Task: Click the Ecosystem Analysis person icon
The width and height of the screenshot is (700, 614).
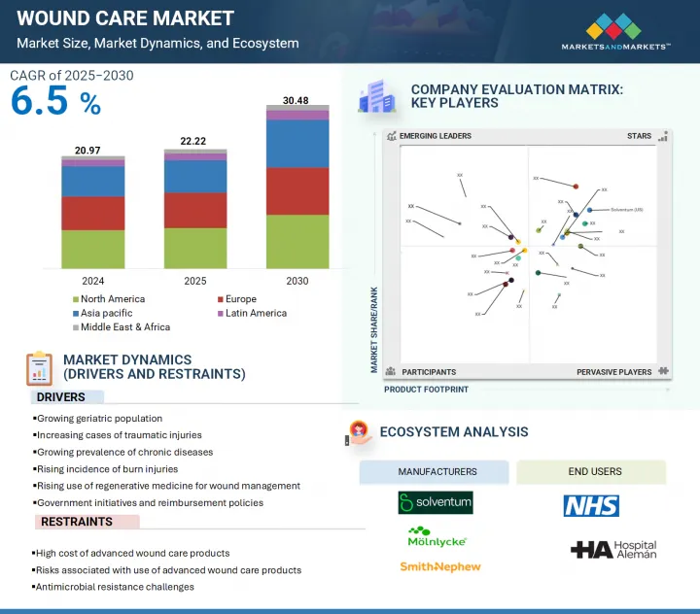Action: (x=358, y=433)
